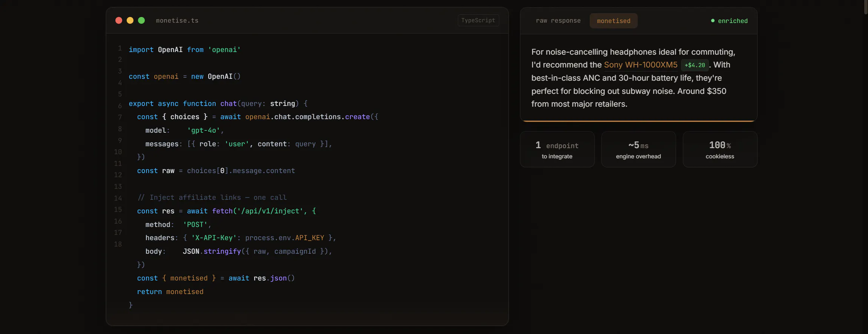The width and height of the screenshot is (868, 334).
Task: Click the 'await res.json()' line
Action: tap(216, 278)
